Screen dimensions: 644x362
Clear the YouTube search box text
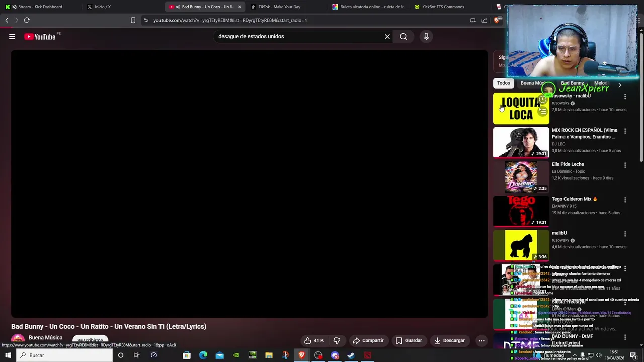(x=387, y=37)
